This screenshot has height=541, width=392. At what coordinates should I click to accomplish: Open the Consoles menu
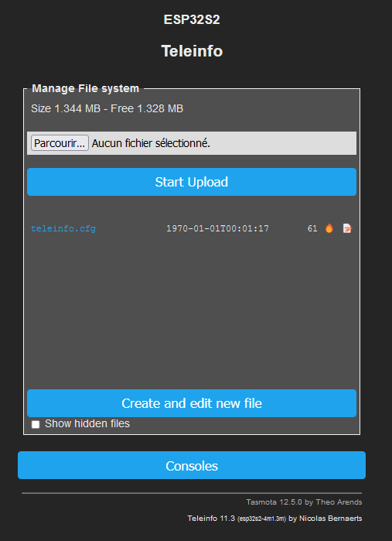tap(192, 465)
